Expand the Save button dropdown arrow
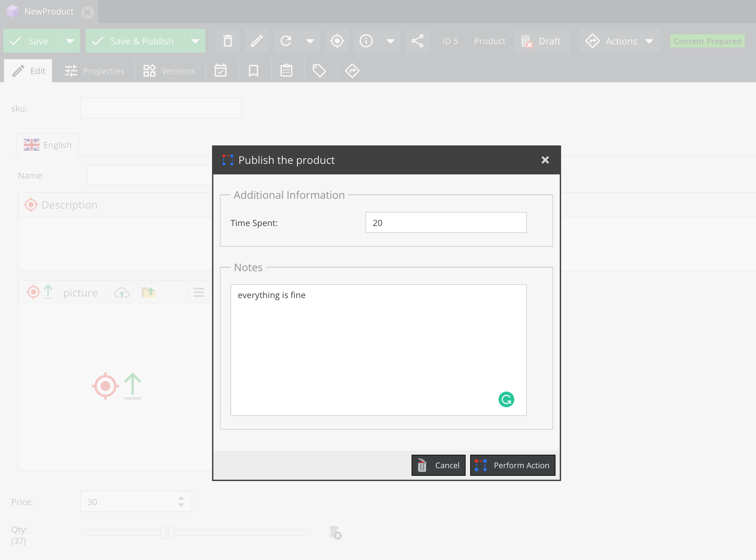 70,41
